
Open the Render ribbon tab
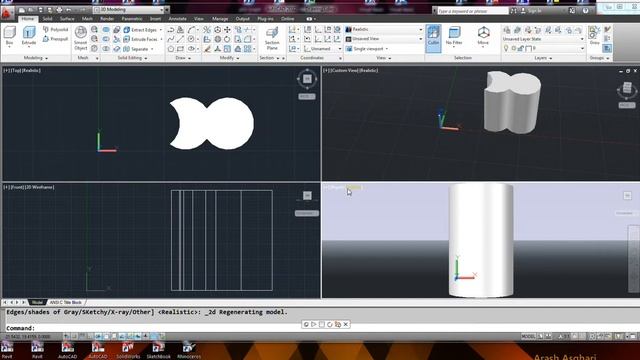tap(107, 19)
